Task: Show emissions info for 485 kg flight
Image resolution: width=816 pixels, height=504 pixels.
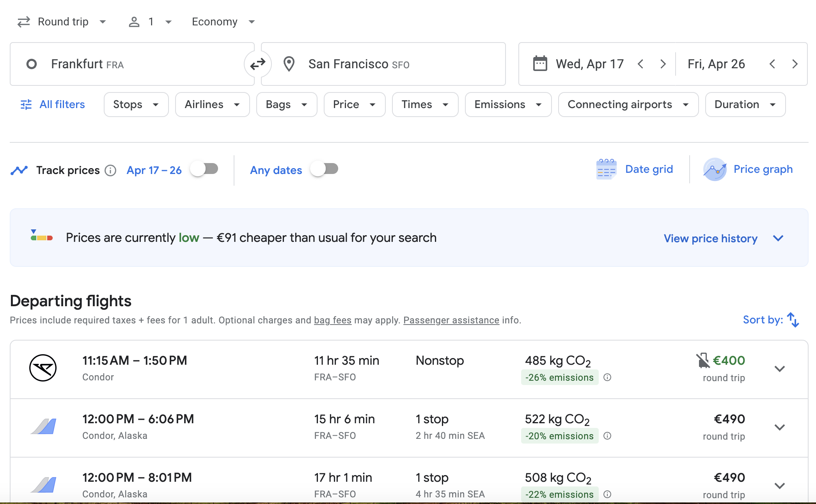Action: pos(607,377)
